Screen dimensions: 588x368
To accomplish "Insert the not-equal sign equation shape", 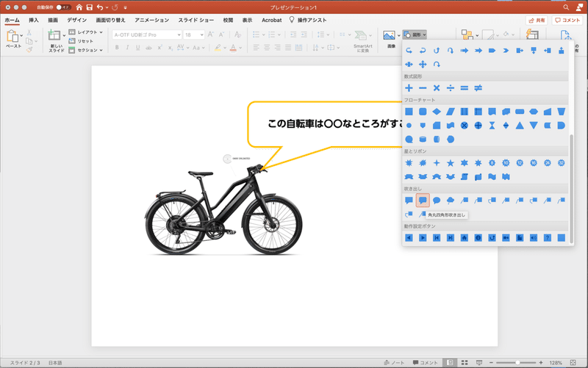I will click(x=478, y=88).
